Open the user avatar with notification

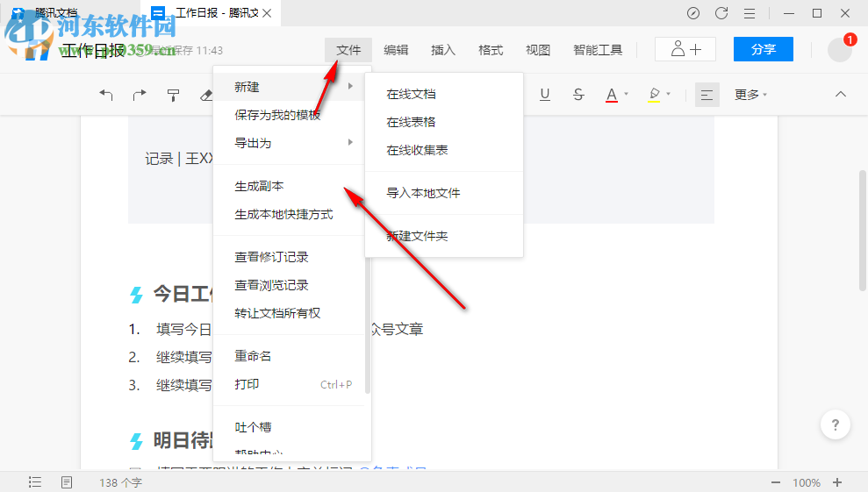pyautogui.click(x=840, y=49)
